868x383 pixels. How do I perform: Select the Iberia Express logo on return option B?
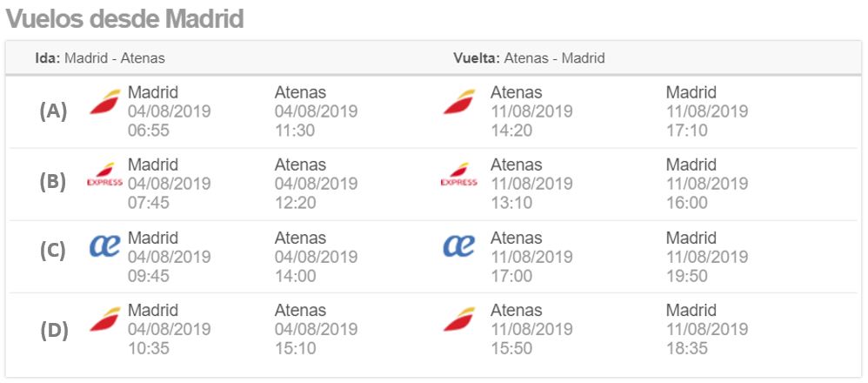click(459, 174)
